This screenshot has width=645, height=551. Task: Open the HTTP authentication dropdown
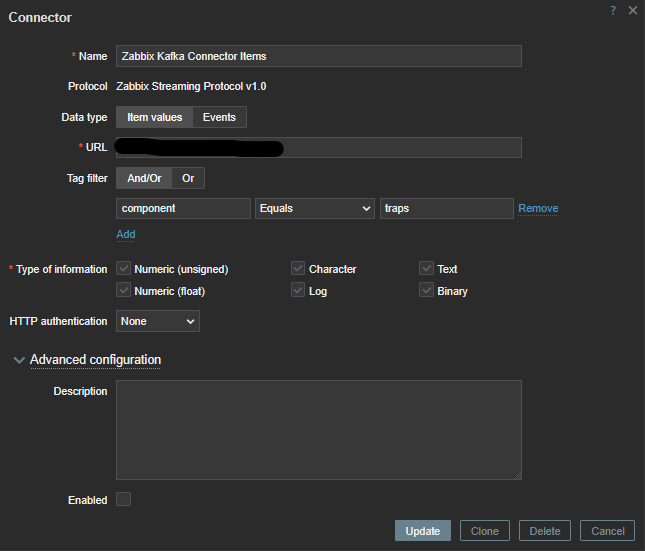pos(158,321)
